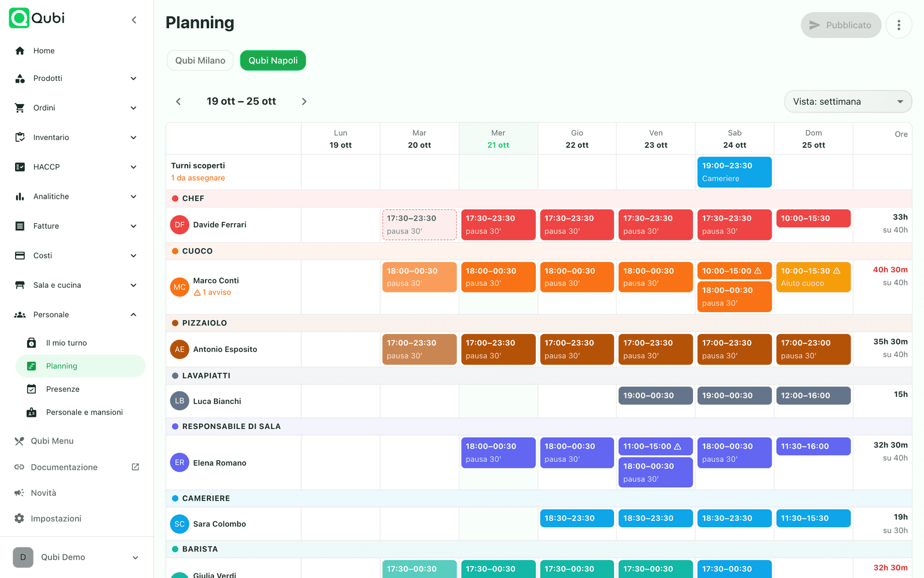Expand the Prodotti submenu chevron
Viewport: 924px width, 578px height.
point(133,79)
